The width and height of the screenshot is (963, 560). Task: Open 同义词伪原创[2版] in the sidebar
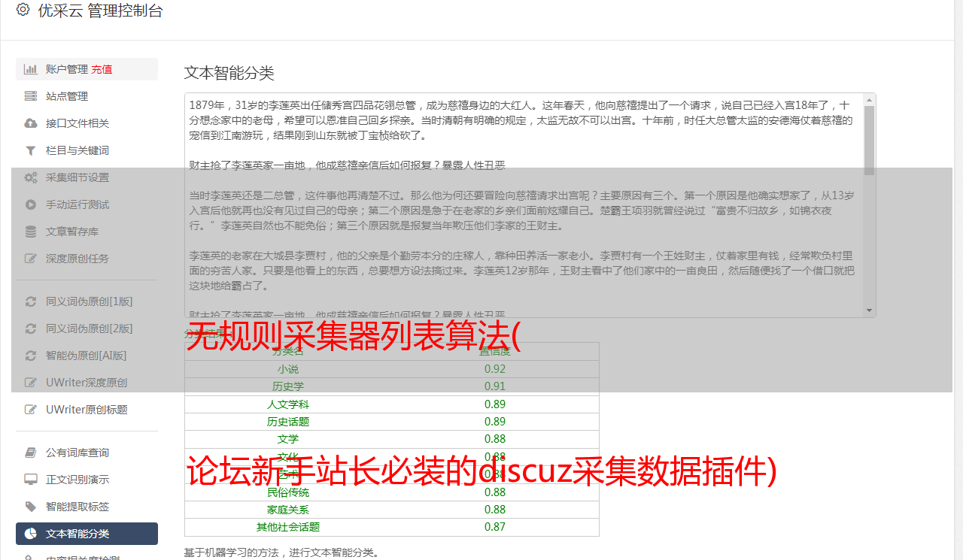click(87, 328)
